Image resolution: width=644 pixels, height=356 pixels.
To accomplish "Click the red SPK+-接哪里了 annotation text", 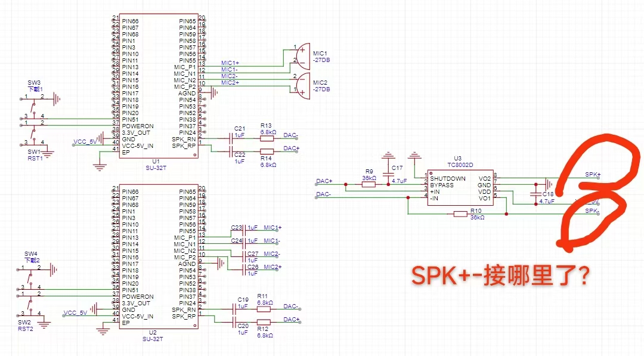I will pos(501,275).
